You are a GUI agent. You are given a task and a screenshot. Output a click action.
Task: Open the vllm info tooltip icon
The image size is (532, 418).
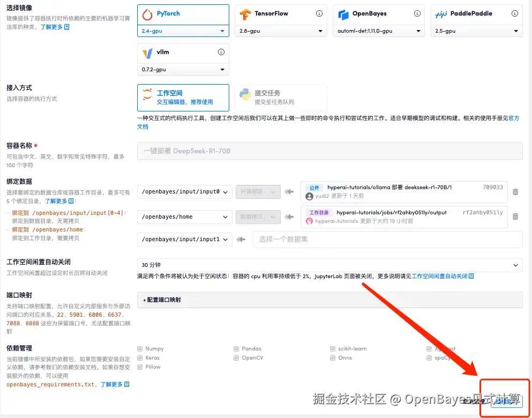221,52
